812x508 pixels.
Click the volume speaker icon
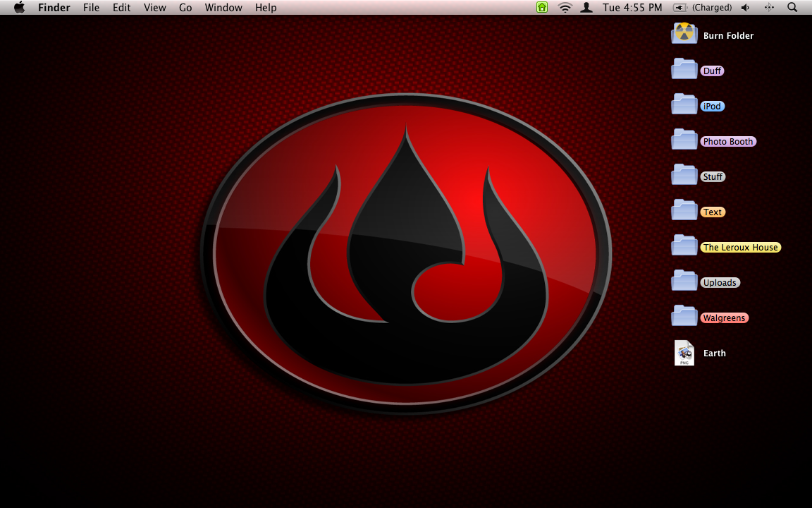[746, 7]
